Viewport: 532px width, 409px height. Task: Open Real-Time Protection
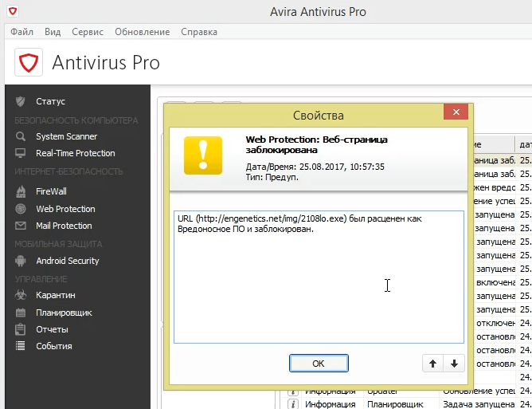pos(76,153)
